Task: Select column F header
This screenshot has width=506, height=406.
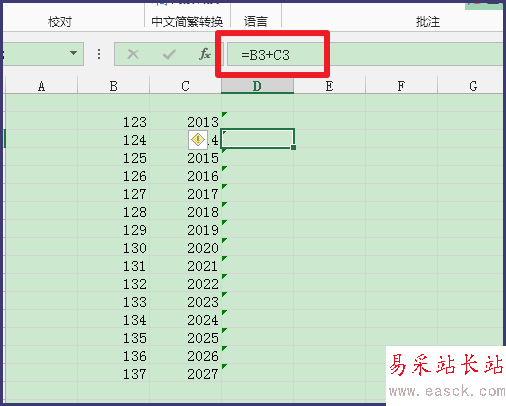Action: coord(401,86)
